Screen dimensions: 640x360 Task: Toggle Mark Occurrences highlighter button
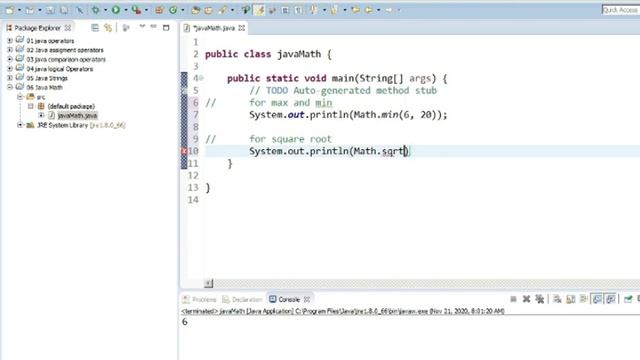259,10
